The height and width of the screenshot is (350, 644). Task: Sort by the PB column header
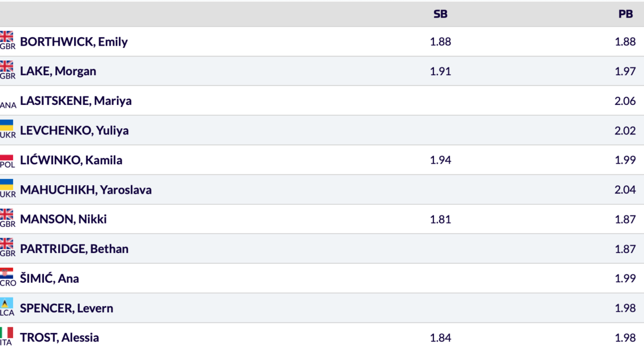[x=625, y=14]
